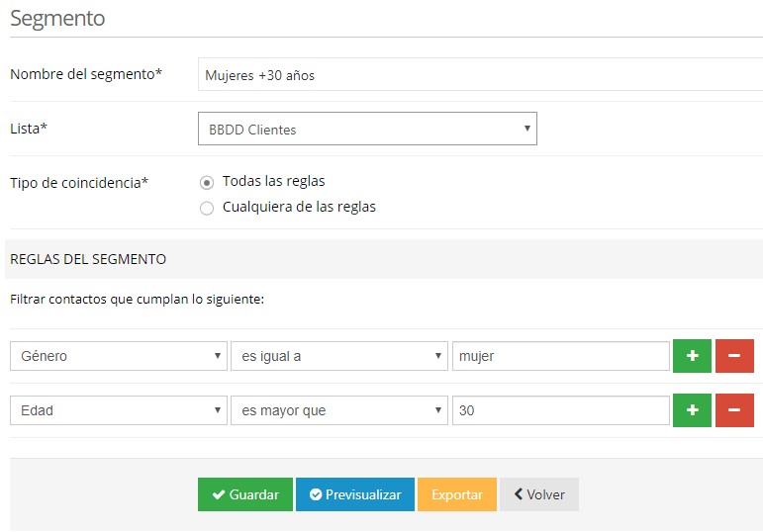Open the Género field dropdown
763x532 pixels.
[119, 356]
